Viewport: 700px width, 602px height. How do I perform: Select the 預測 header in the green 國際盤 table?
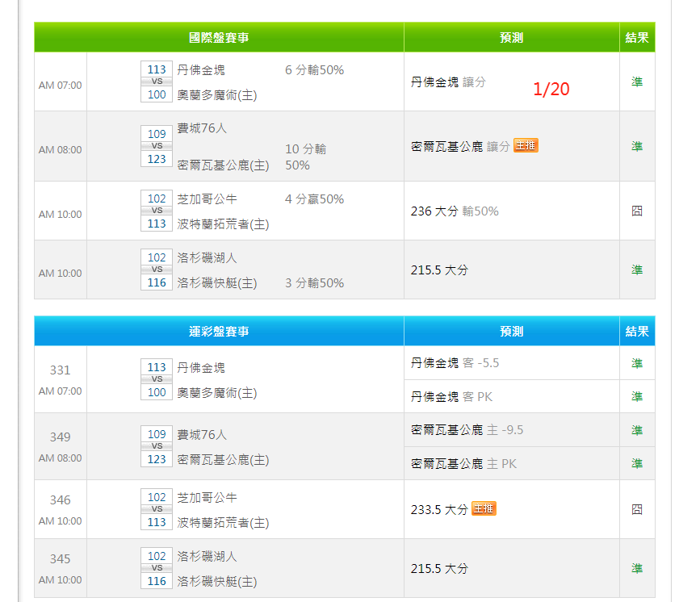coord(512,37)
